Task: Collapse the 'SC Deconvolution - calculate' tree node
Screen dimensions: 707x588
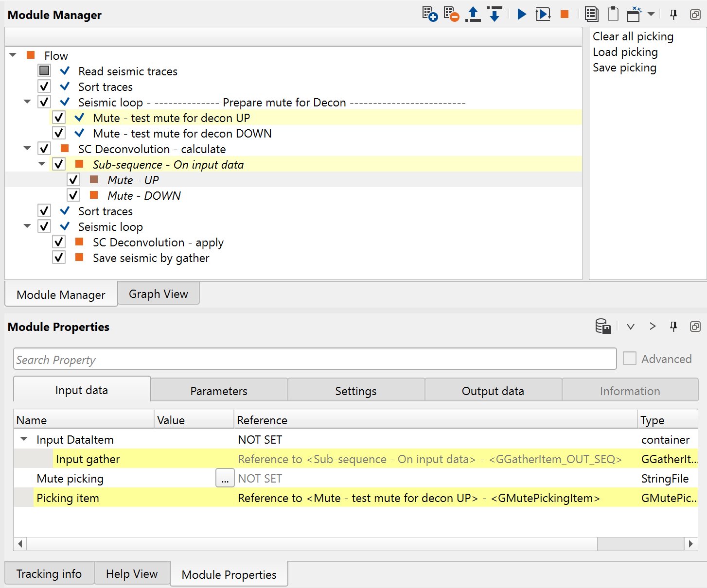Action: pos(27,149)
